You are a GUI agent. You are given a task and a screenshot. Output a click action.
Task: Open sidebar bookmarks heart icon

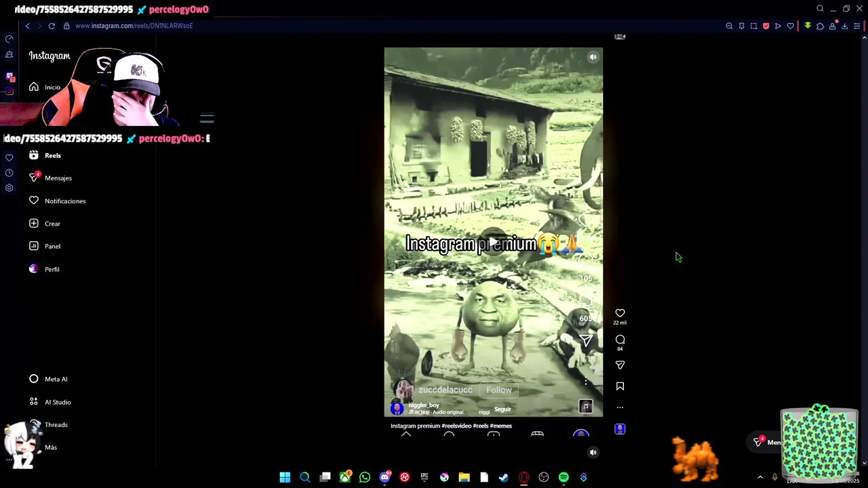[x=9, y=157]
